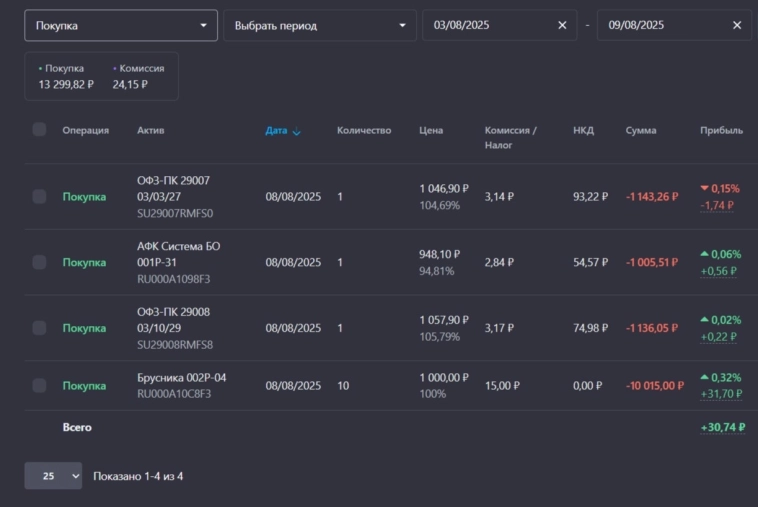Open ОФЗ-ПК 29008 03/10/29 asset
Viewport: 758px width, 507px height.
[174, 319]
